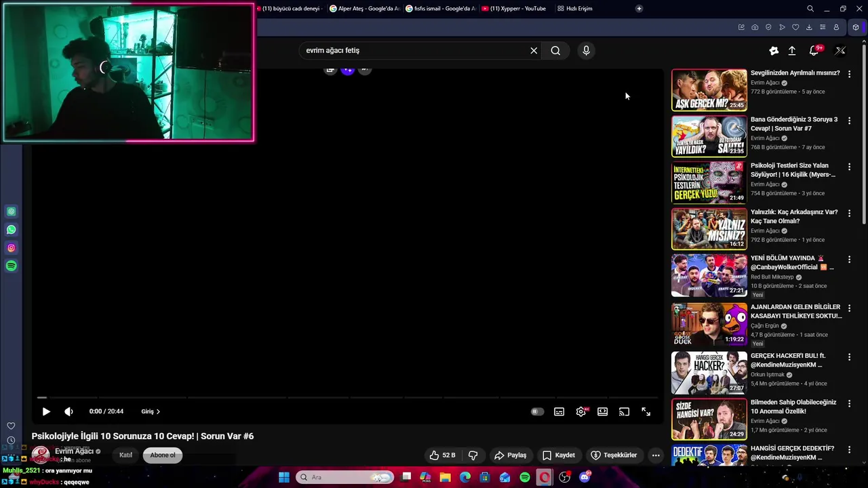Open the Opera downloads icon

click(x=809, y=27)
